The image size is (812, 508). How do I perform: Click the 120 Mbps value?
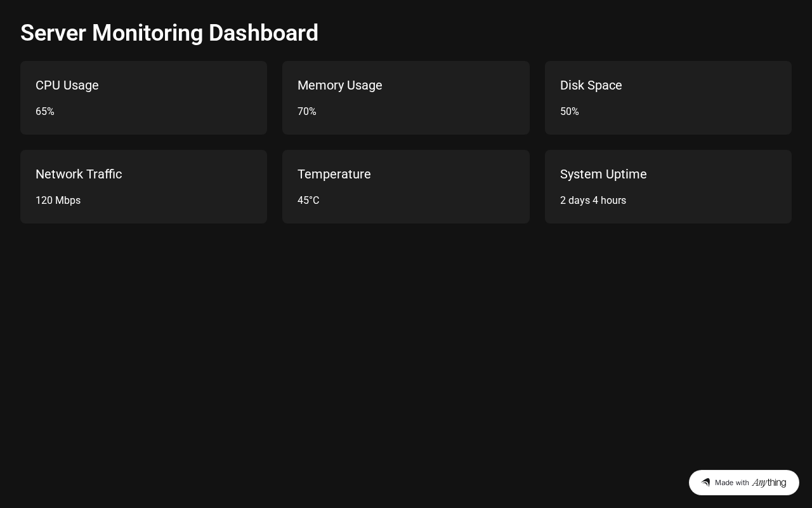(x=58, y=201)
